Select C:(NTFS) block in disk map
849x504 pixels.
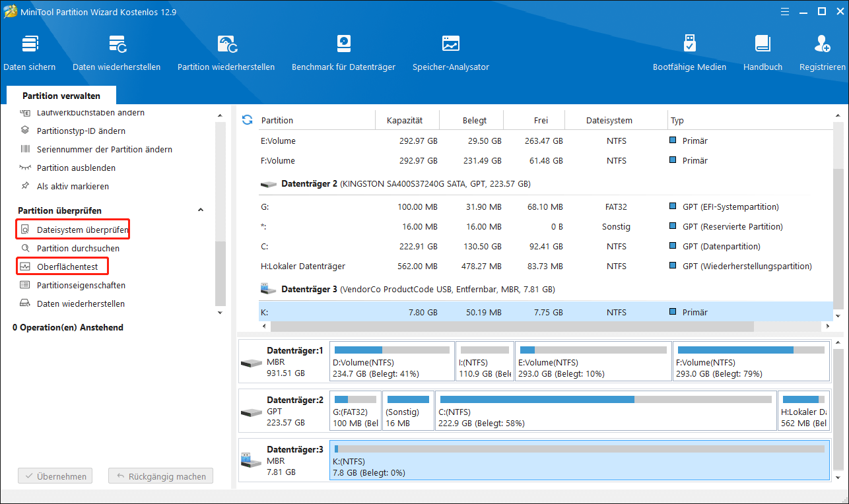[606, 410]
